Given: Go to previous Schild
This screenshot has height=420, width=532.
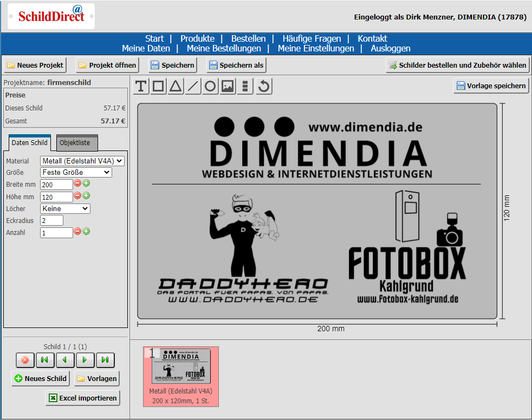Looking at the screenshot, I should pyautogui.click(x=65, y=360).
